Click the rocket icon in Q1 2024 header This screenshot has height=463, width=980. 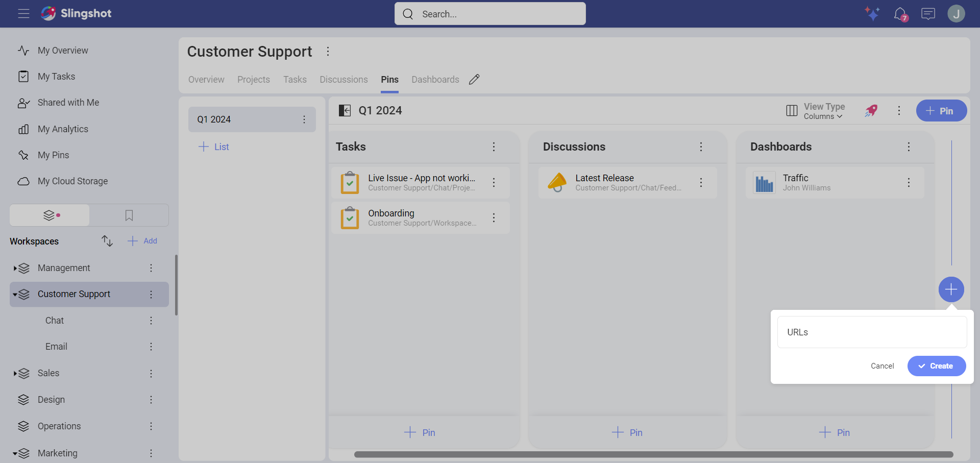point(871,111)
